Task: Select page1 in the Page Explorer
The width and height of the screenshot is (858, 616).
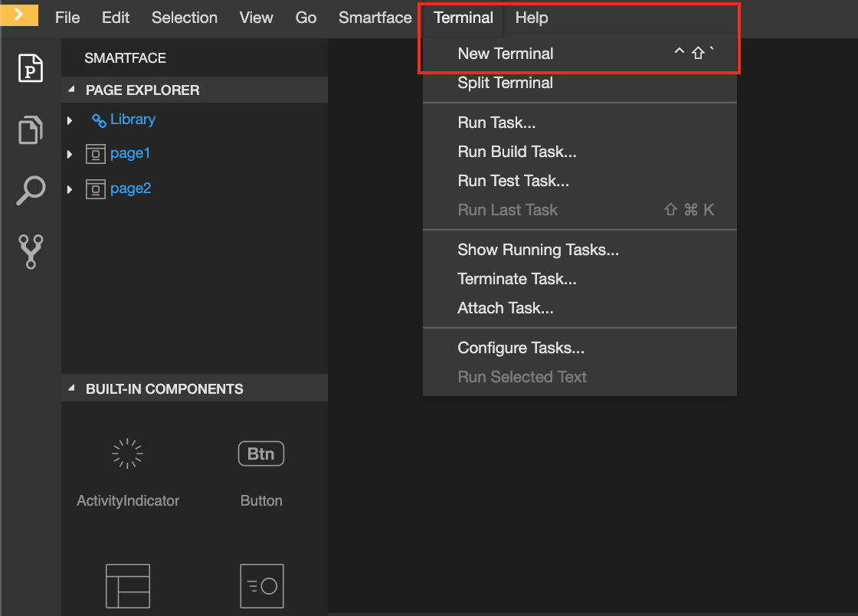Action: coord(130,153)
